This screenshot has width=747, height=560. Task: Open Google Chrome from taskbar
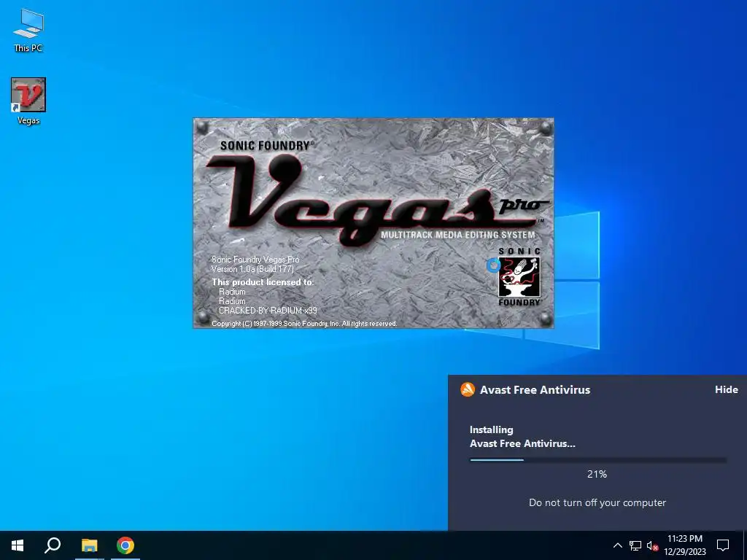point(125,545)
